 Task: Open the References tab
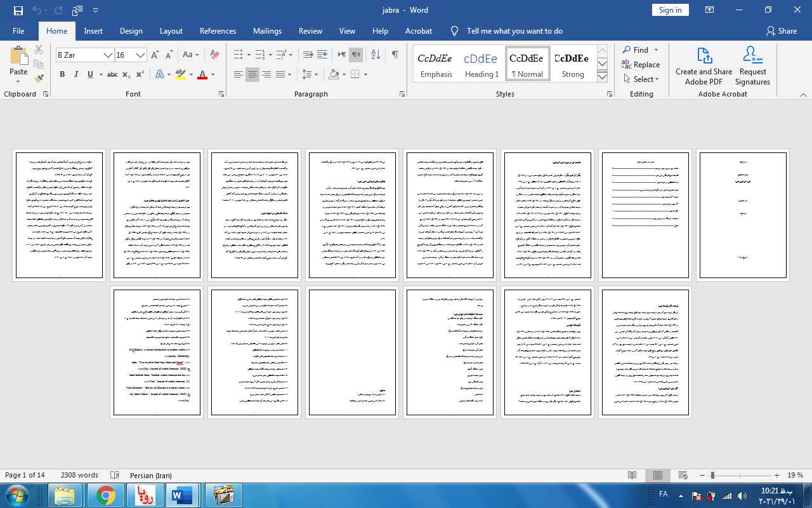[218, 30]
